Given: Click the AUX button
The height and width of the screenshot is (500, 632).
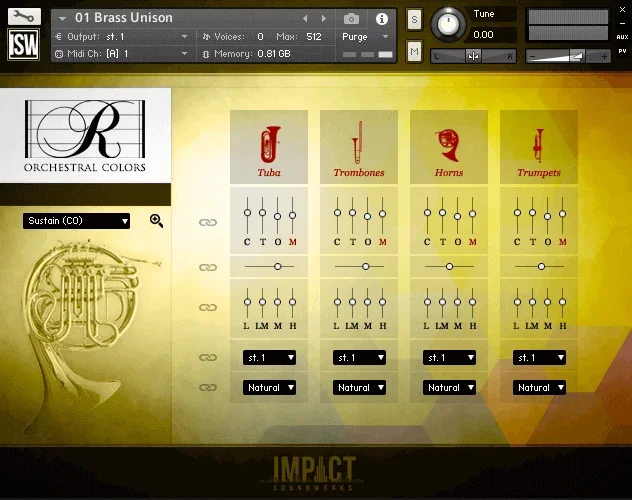Looking at the screenshot, I should [x=622, y=37].
